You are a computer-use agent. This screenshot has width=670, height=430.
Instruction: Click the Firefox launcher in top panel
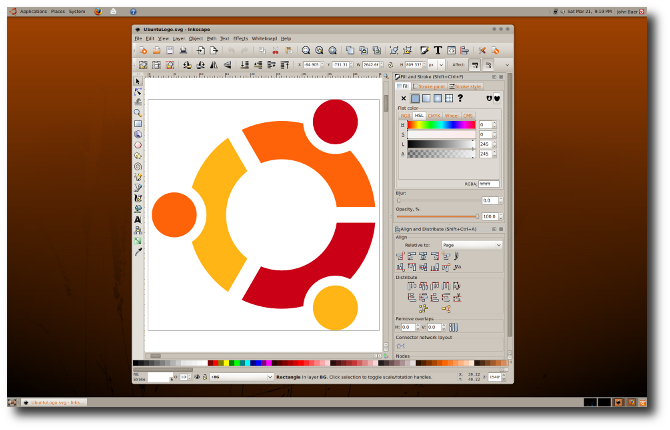(98, 12)
